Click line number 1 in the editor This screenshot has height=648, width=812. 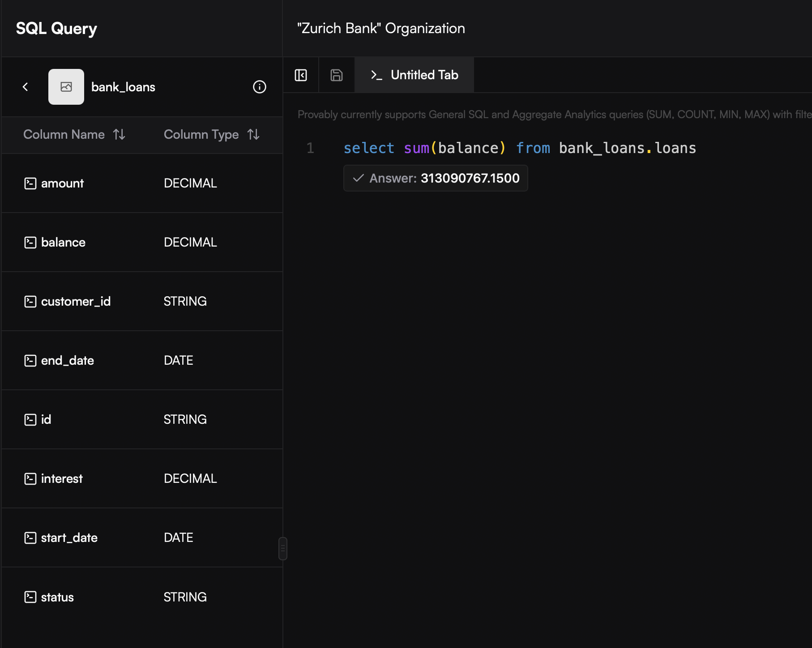310,148
